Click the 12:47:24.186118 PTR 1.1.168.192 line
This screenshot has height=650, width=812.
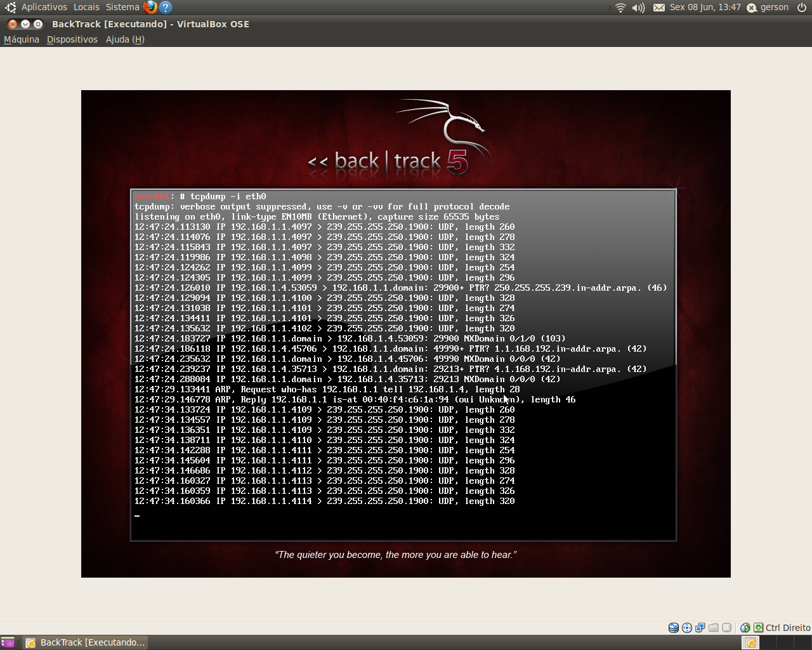(390, 349)
